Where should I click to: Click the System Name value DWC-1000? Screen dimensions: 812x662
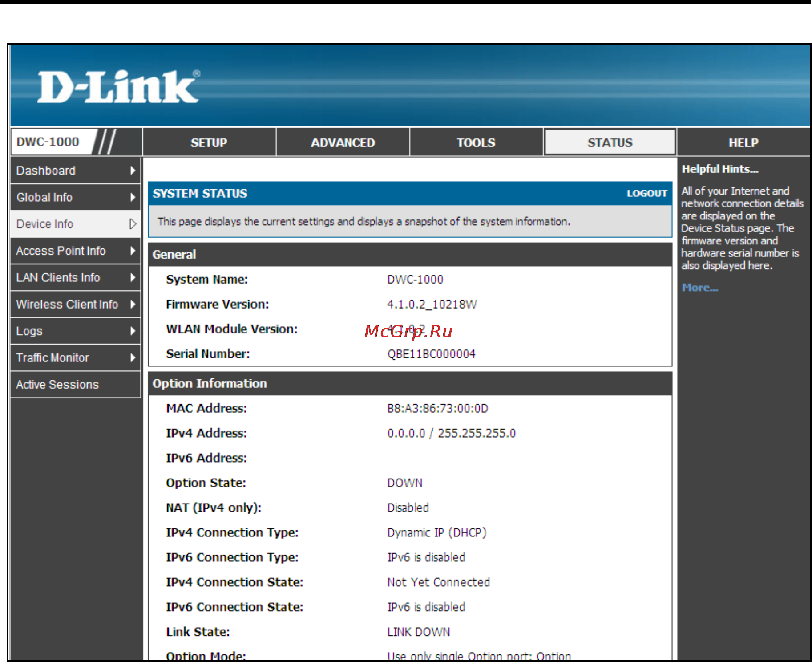[x=415, y=280]
